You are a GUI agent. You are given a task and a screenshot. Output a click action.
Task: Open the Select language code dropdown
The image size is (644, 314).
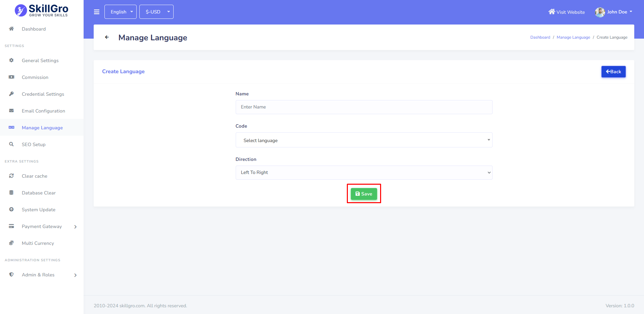[x=364, y=140]
